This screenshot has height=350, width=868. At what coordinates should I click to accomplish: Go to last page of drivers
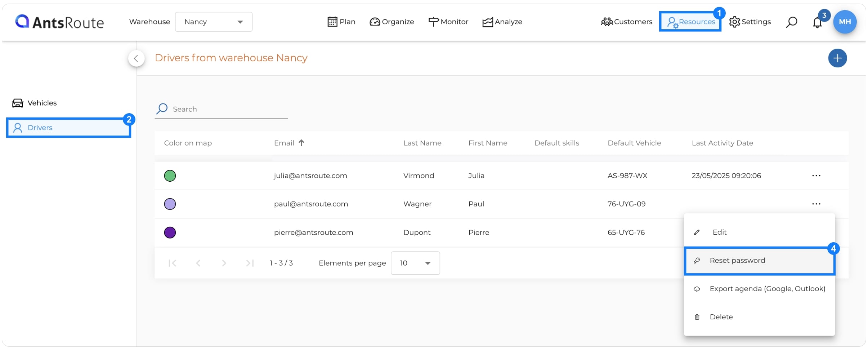pyautogui.click(x=250, y=263)
